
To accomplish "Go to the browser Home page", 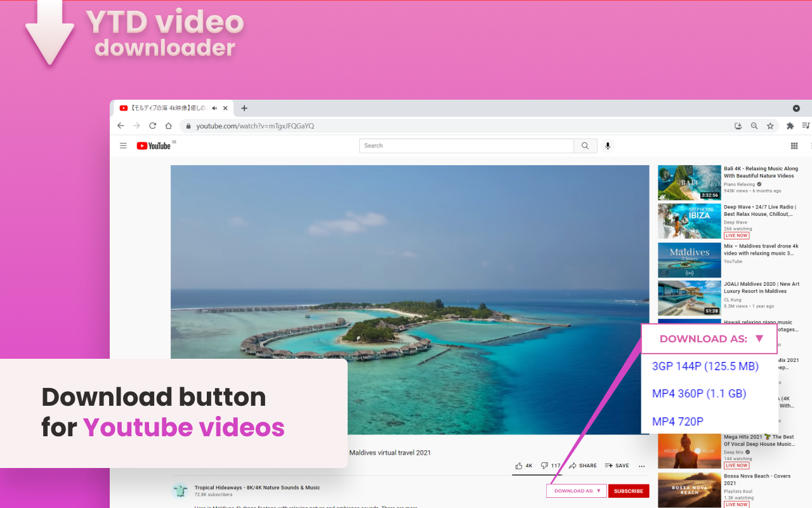I will (x=169, y=126).
